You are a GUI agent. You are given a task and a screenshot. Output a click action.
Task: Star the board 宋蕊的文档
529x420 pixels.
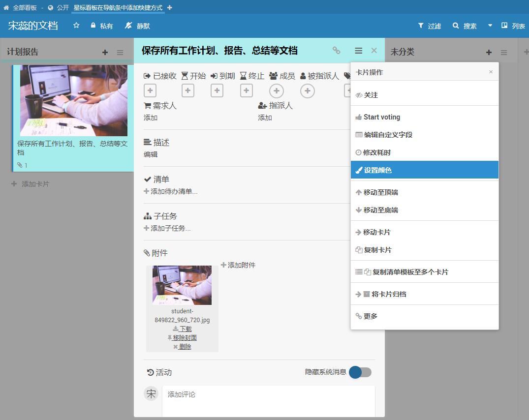pyautogui.click(x=76, y=26)
